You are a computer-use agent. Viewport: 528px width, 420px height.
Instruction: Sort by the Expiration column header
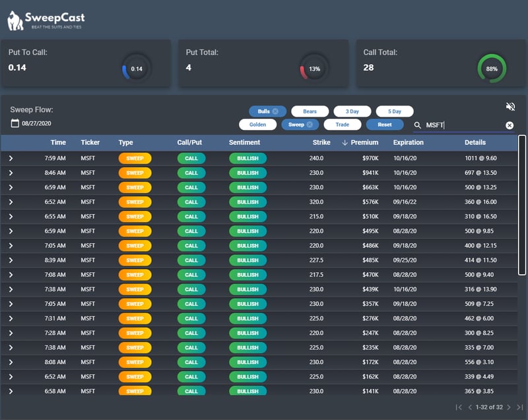[409, 142]
